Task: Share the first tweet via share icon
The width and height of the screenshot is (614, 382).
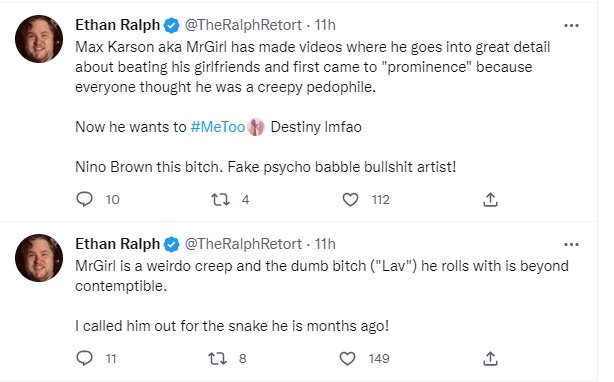Action: 490,199
